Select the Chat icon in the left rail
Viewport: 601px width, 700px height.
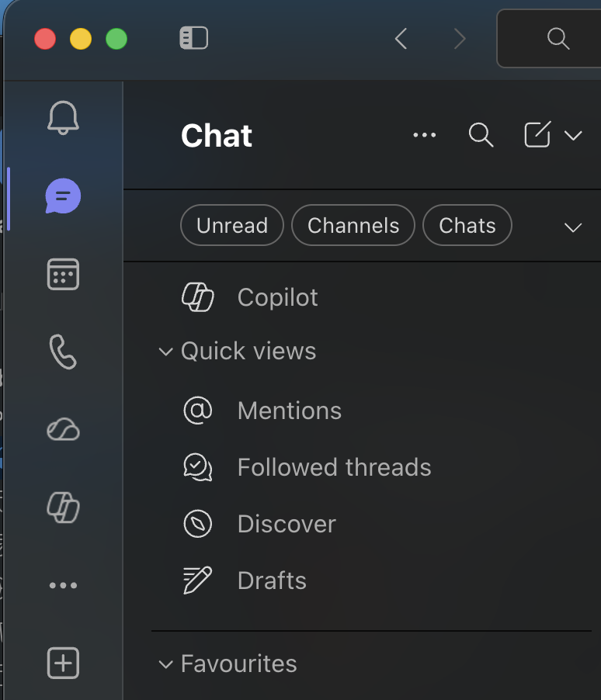point(63,196)
